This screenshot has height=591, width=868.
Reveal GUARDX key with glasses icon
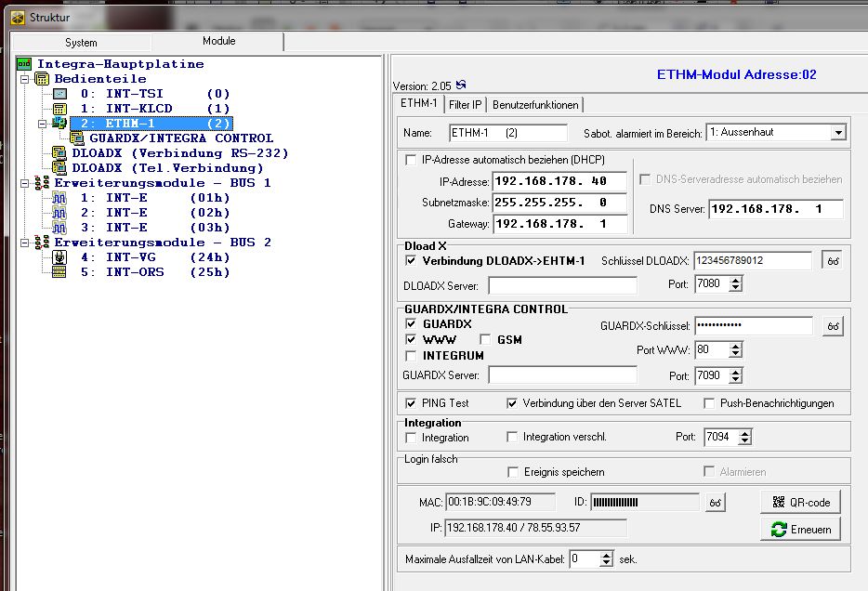point(833,326)
